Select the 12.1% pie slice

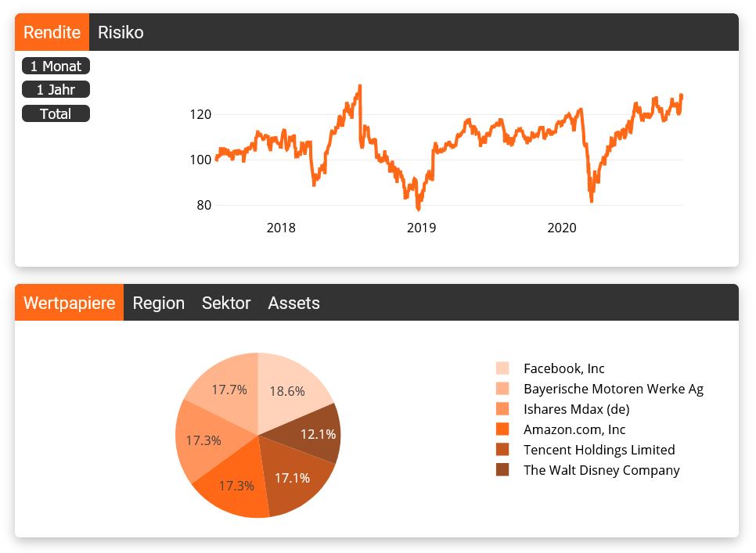[318, 433]
